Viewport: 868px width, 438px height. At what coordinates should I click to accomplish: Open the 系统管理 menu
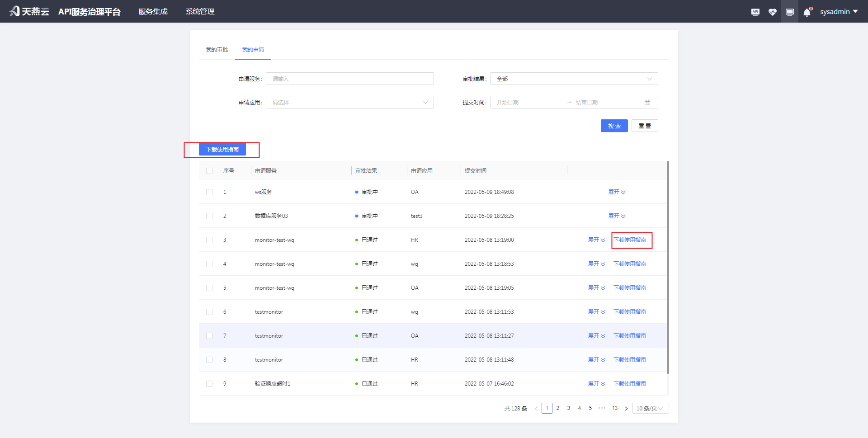tap(200, 11)
